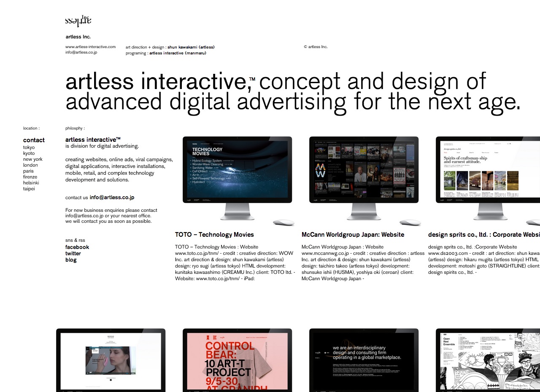Click the TOTO – Technology Movies title
This screenshot has height=392, width=540.
[x=214, y=235]
